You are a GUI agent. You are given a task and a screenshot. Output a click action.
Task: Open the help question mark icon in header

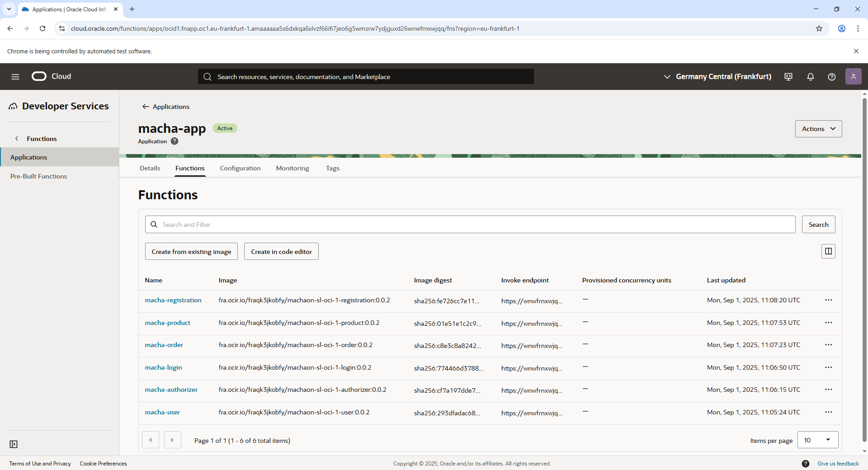click(831, 77)
